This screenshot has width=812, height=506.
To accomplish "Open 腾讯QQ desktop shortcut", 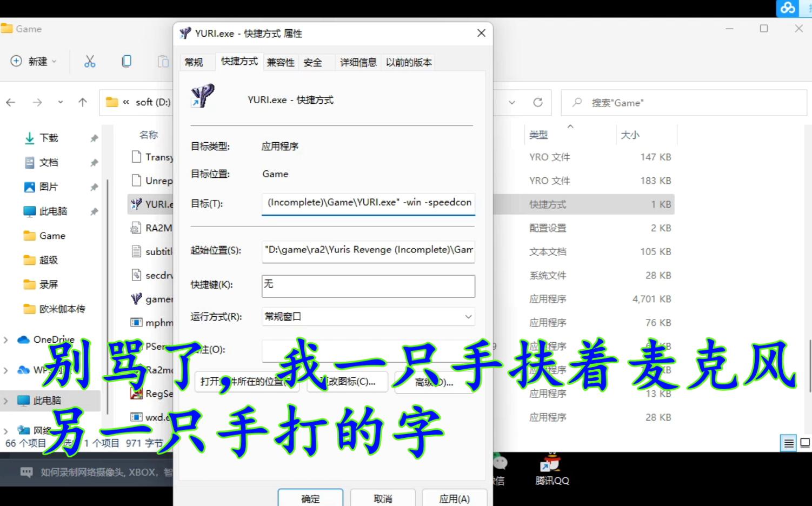I will [x=552, y=469].
